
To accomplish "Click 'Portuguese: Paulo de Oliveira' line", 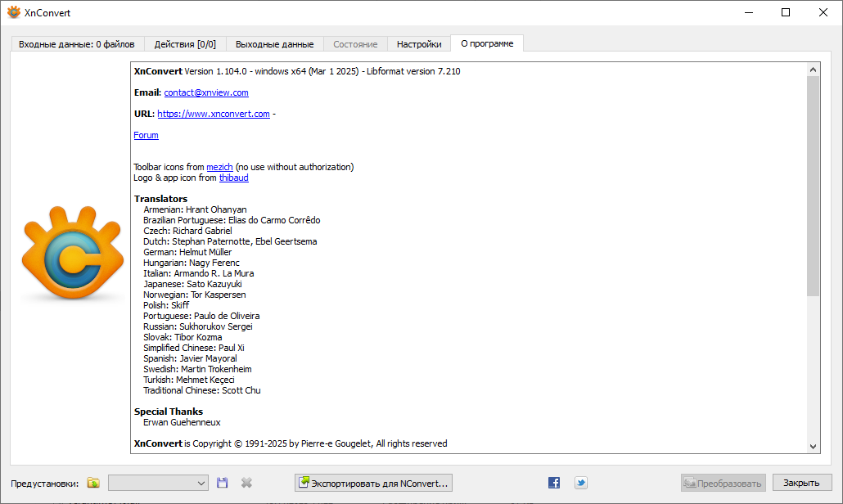I will tap(201, 316).
